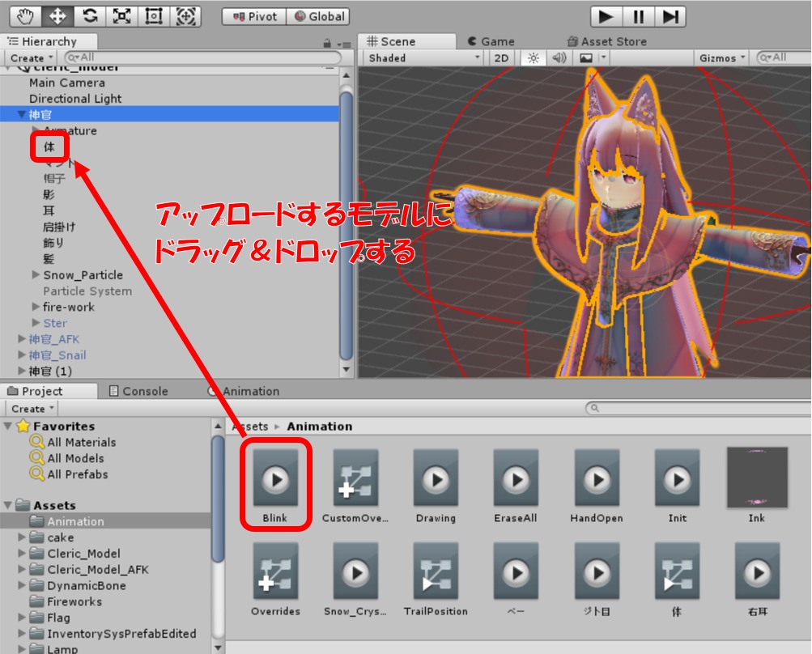The height and width of the screenshot is (654, 812).
Task: Switch to the Console tab
Action: pyautogui.click(x=138, y=391)
